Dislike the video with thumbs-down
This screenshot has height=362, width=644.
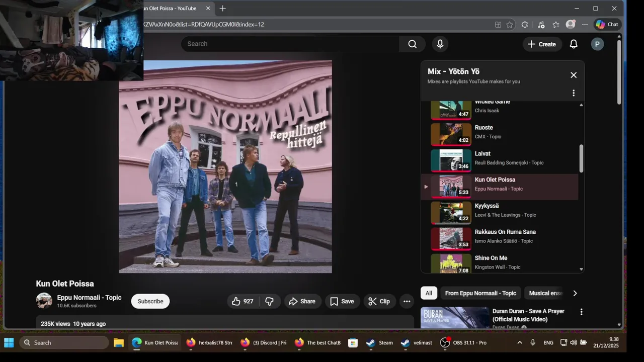pos(270,301)
